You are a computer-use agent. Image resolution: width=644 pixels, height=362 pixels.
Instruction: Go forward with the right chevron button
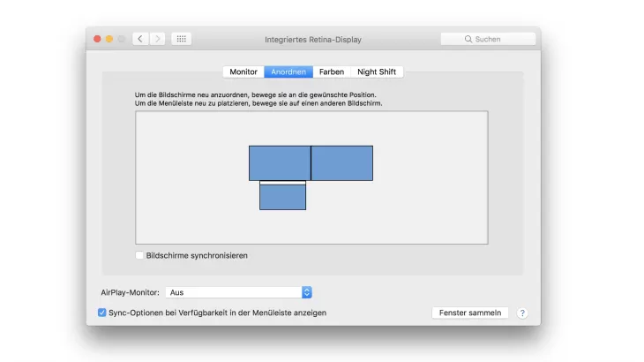coord(157,39)
